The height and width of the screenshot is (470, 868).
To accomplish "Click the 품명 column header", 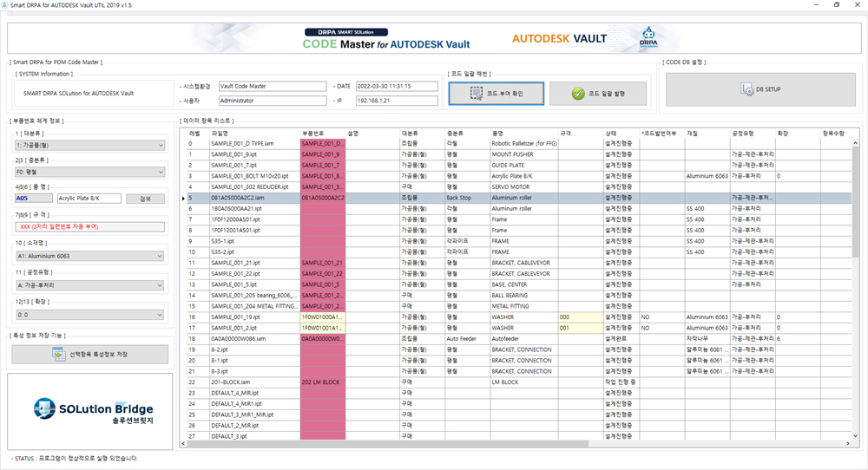I will pyautogui.click(x=523, y=134).
